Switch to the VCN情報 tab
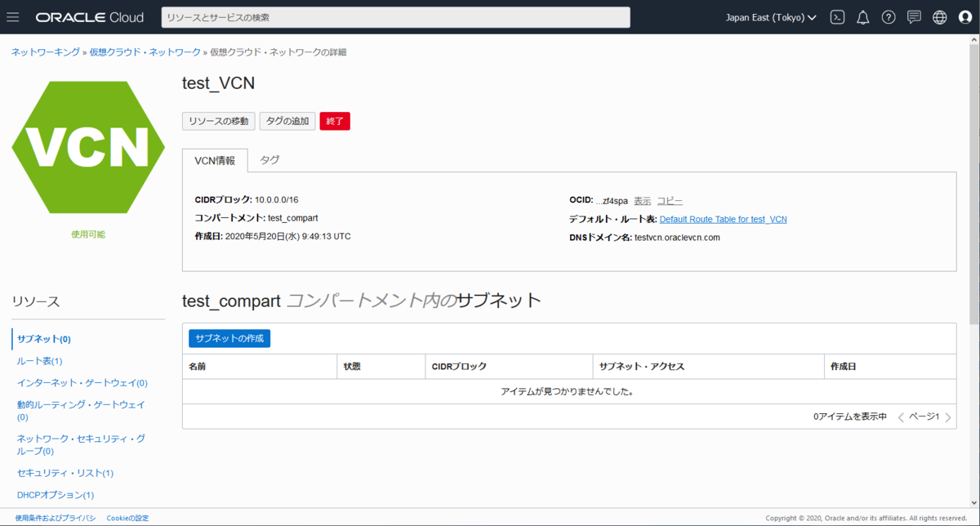 coord(215,160)
